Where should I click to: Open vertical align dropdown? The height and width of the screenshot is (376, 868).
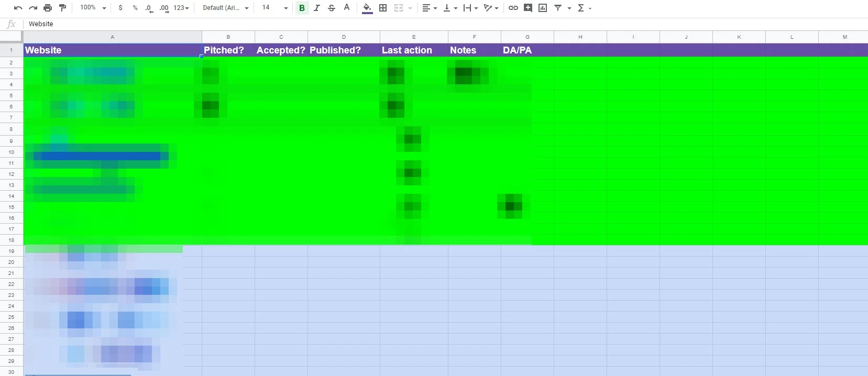(x=450, y=8)
